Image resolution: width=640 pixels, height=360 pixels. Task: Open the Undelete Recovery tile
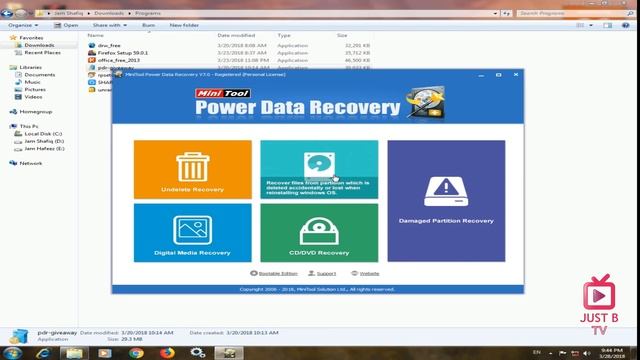[193, 169]
